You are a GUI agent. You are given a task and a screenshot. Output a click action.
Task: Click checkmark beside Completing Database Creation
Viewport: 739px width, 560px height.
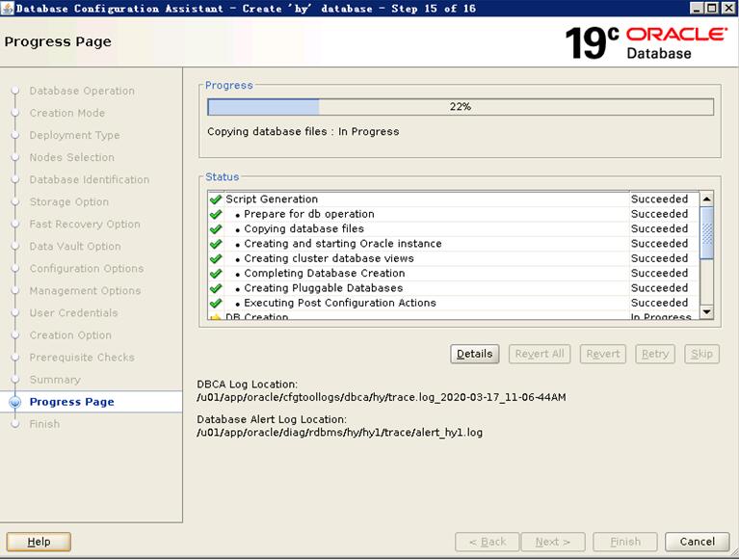(216, 274)
